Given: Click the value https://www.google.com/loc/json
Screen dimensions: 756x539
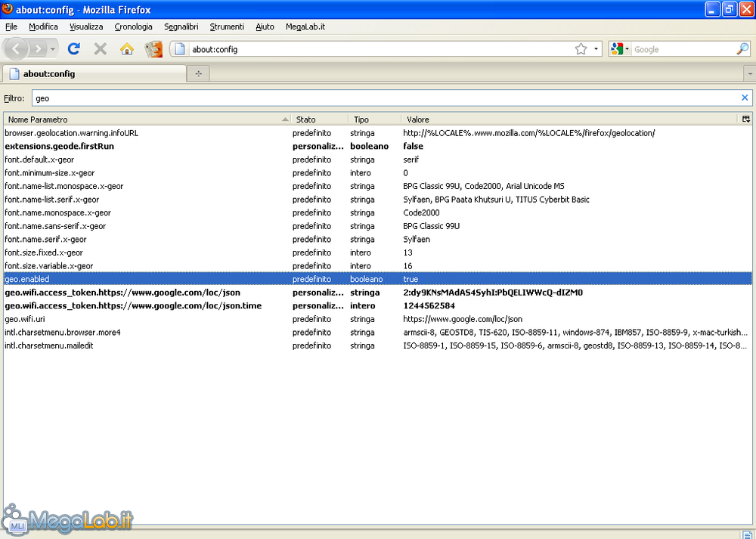Looking at the screenshot, I should pos(463,319).
